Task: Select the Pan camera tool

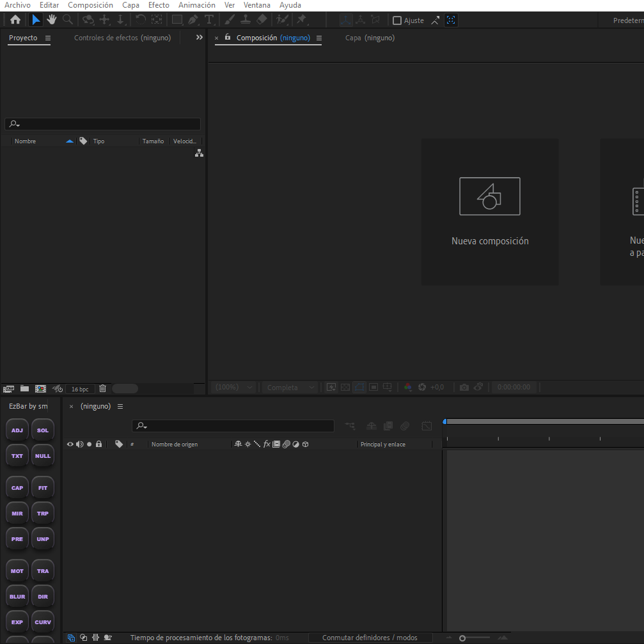Action: pyautogui.click(x=104, y=20)
